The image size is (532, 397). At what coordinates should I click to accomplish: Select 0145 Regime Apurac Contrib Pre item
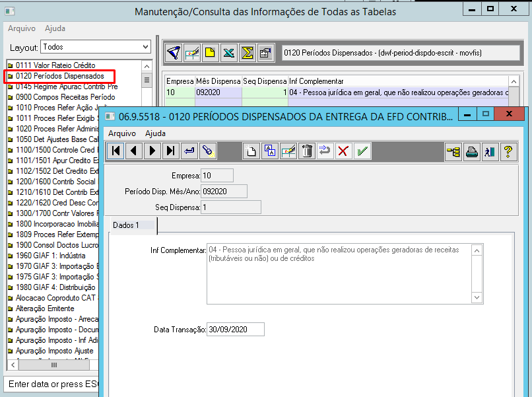coord(63,87)
